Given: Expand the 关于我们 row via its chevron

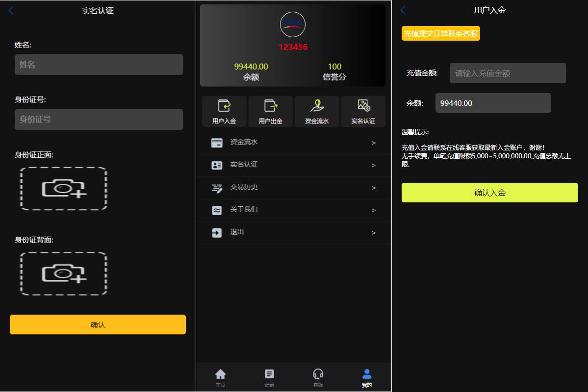Looking at the screenshot, I should [374, 210].
